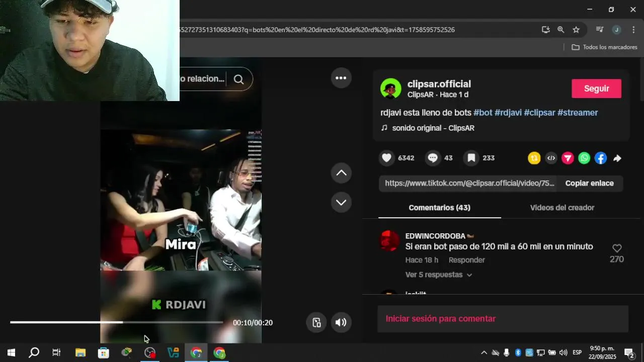Seek on the video progress bar
Screen dimensions: 644x362
pos(116,322)
